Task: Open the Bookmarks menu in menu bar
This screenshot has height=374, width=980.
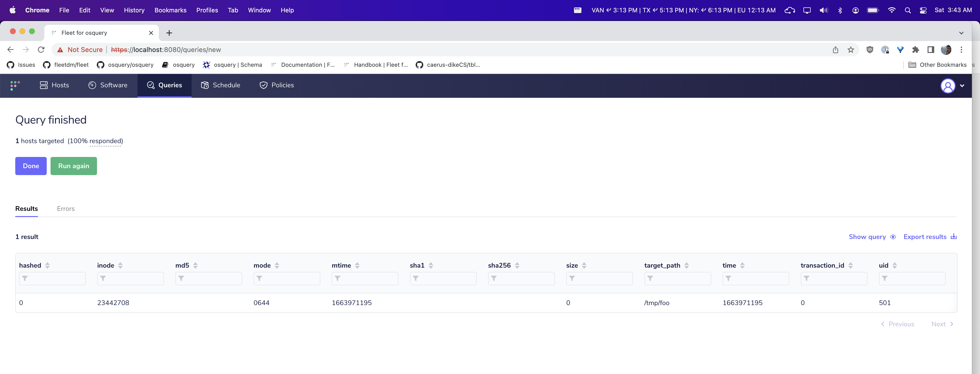Action: click(x=170, y=10)
